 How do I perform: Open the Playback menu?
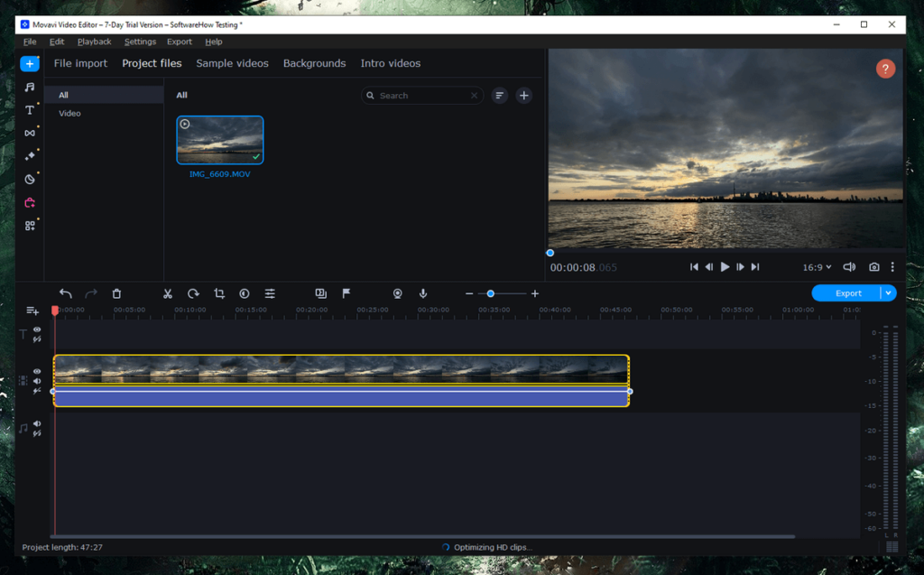[x=94, y=42]
